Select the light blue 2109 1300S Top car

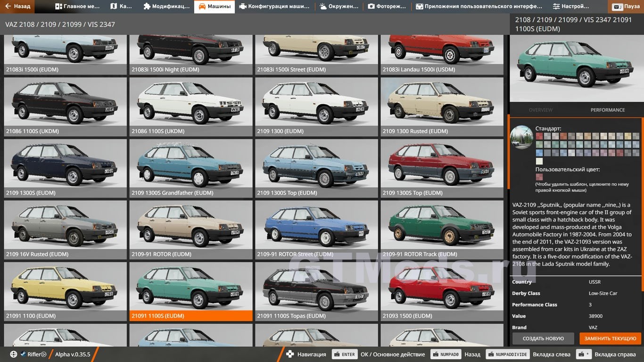tap(316, 168)
